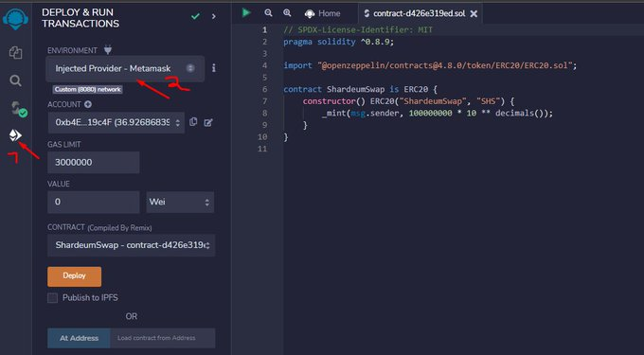Click the contract ShardeumSwap is ERC20 line
Screen dimensions: 644x355
[x=360, y=89]
